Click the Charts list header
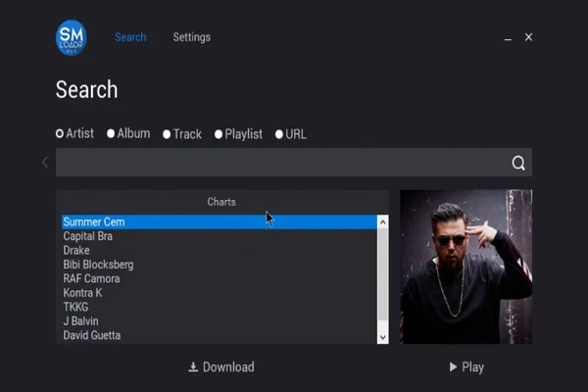Screen dimensions: 588x392 pos(221,202)
